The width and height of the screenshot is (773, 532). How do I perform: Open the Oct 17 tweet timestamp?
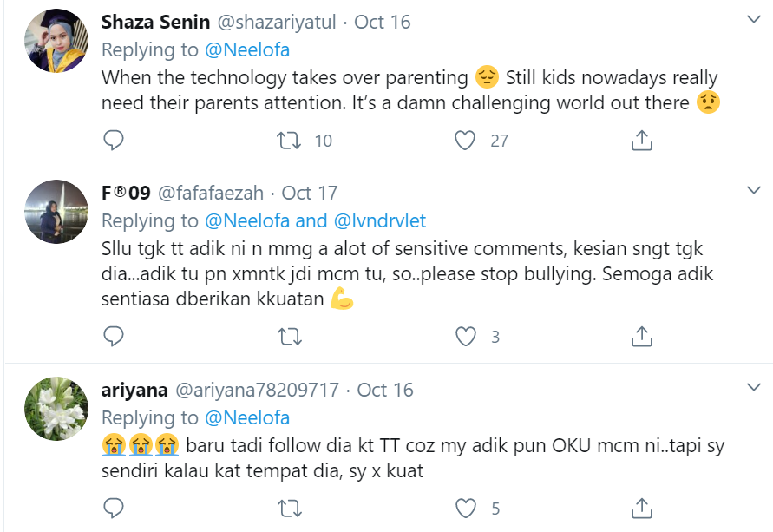(310, 193)
